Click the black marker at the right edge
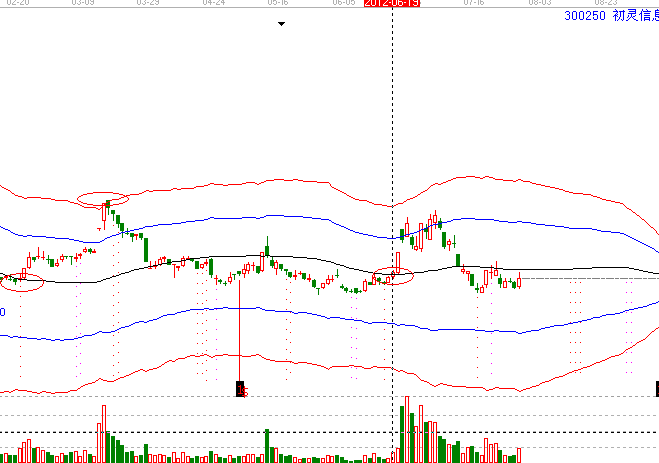 (656, 388)
